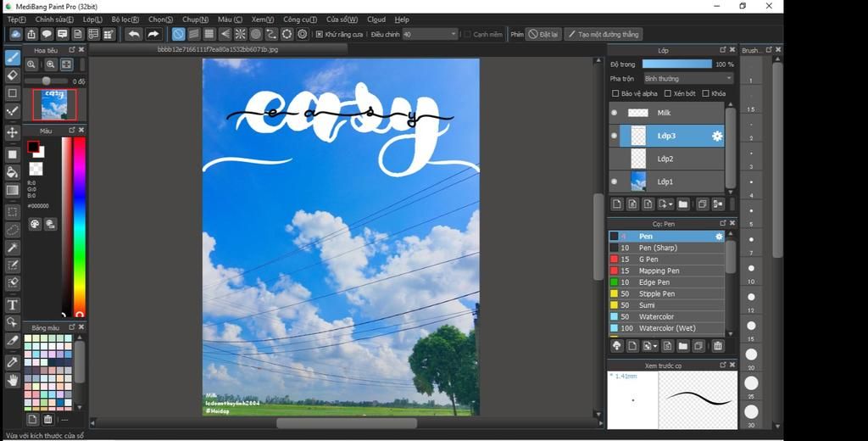868x441 pixels.
Task: Adjust the Độ trong opacity slider
Action: (x=677, y=64)
